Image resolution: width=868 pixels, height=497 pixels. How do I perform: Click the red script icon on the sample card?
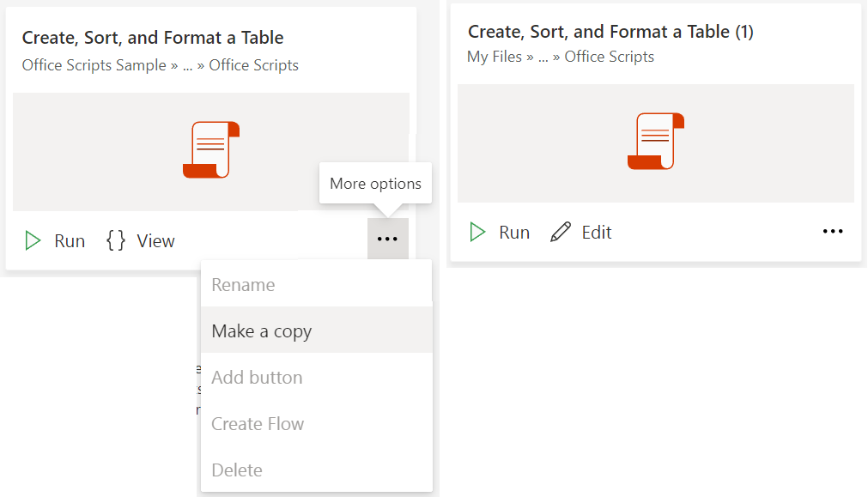pos(210,150)
